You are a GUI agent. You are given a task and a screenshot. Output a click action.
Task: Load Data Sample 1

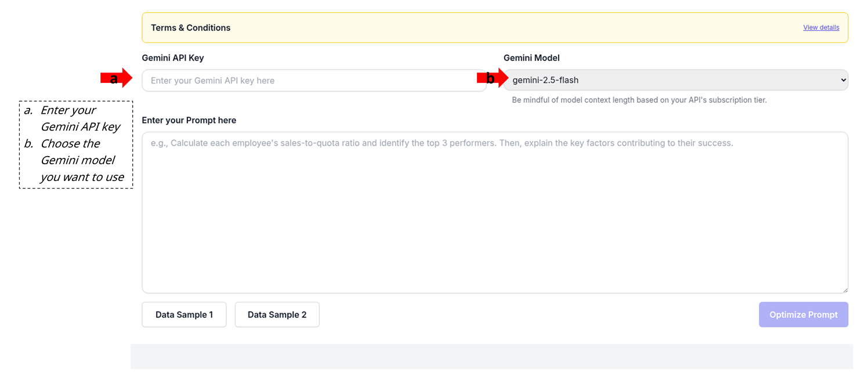coord(184,314)
